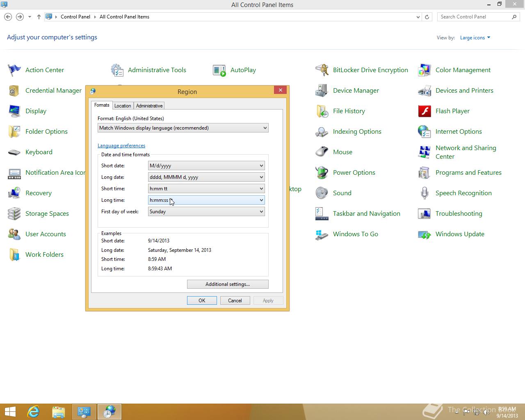The height and width of the screenshot is (420, 525).
Task: Open File History icon
Action: [x=322, y=111]
